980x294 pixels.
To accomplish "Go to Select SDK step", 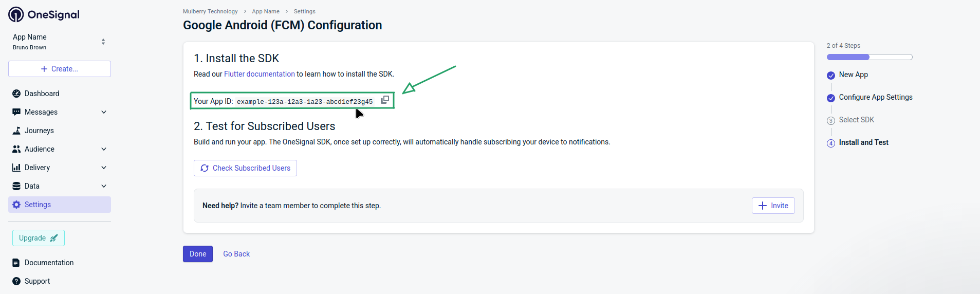I will click(x=856, y=120).
